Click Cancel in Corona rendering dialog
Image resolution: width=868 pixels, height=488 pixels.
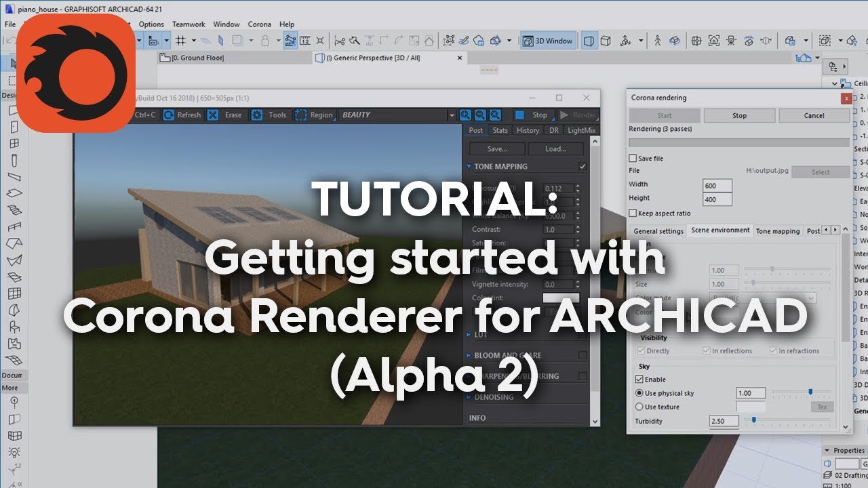point(814,115)
